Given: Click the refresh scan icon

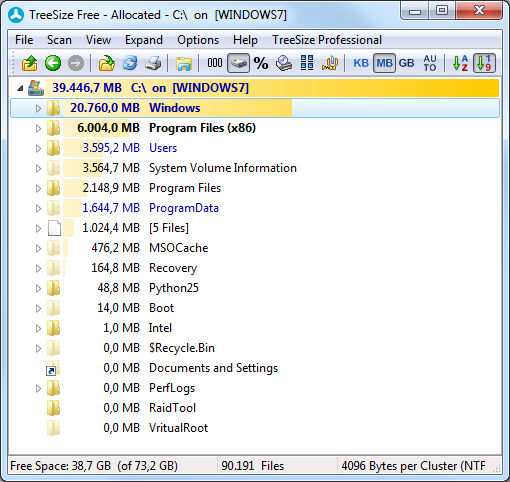Looking at the screenshot, I should (130, 63).
